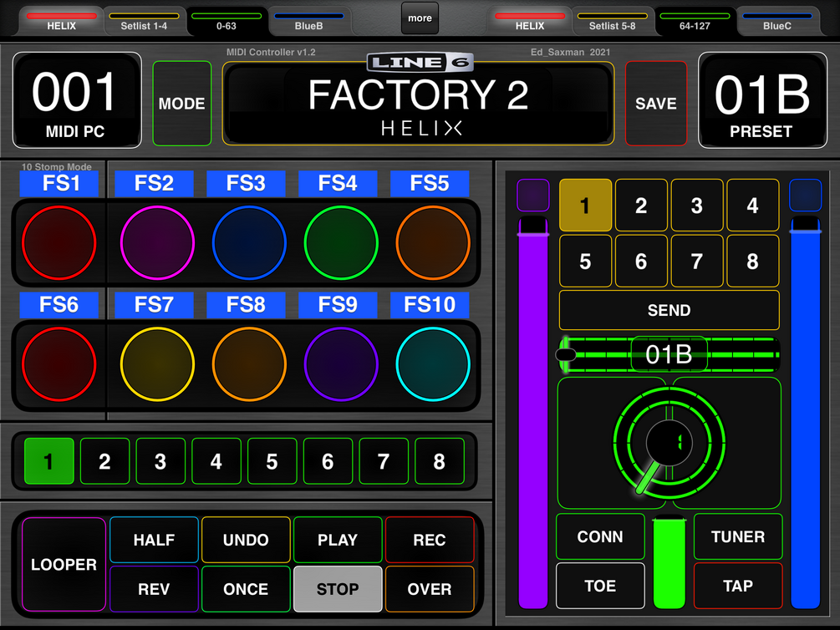Tap the blue FS3 footswitch circle
Screen dimensions: 840x630
(x=249, y=242)
